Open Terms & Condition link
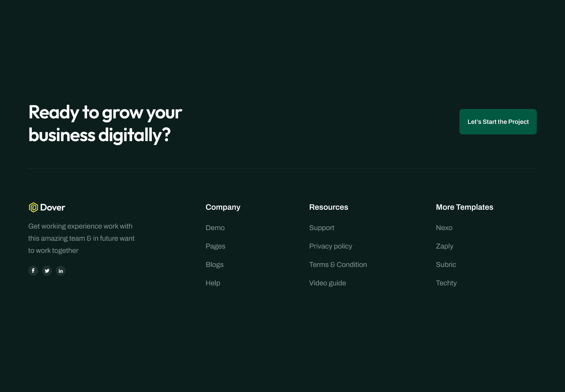Viewport: 565px width, 392px height. [x=338, y=265]
